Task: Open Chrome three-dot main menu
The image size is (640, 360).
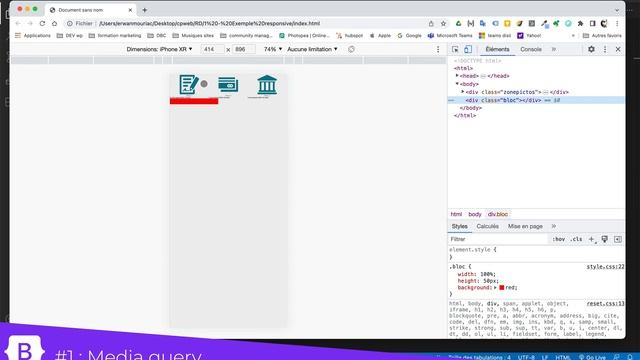Action: (x=617, y=24)
